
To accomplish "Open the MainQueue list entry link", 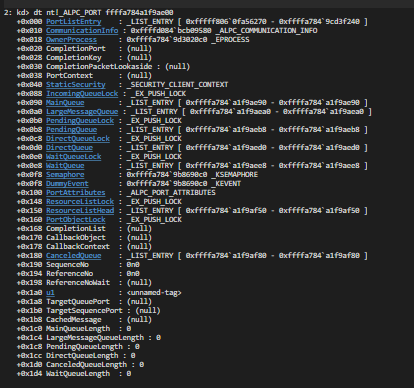I will pos(65,103).
